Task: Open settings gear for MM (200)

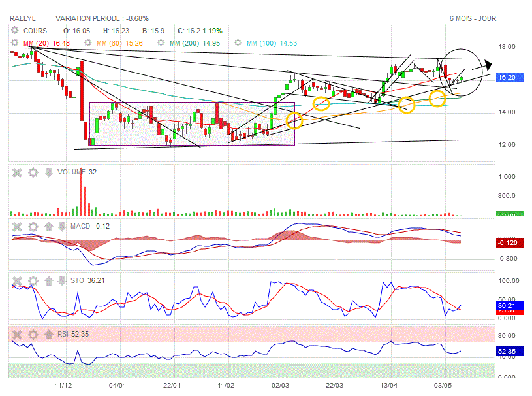Action: (161, 42)
